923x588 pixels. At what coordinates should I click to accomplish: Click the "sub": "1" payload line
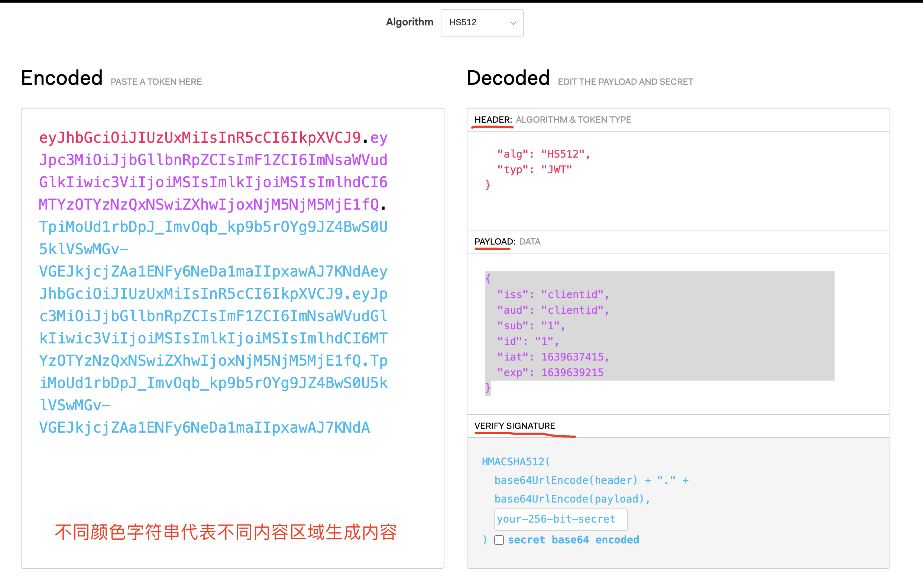click(531, 326)
